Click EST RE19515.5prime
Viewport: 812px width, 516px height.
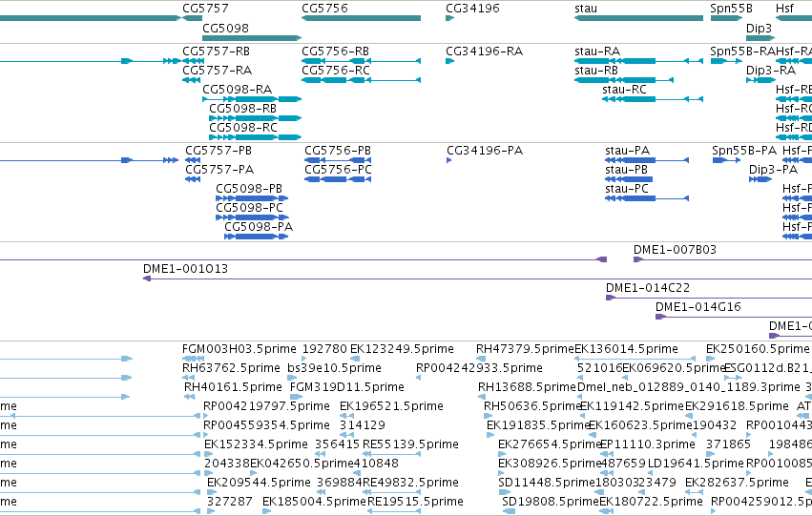click(415, 502)
